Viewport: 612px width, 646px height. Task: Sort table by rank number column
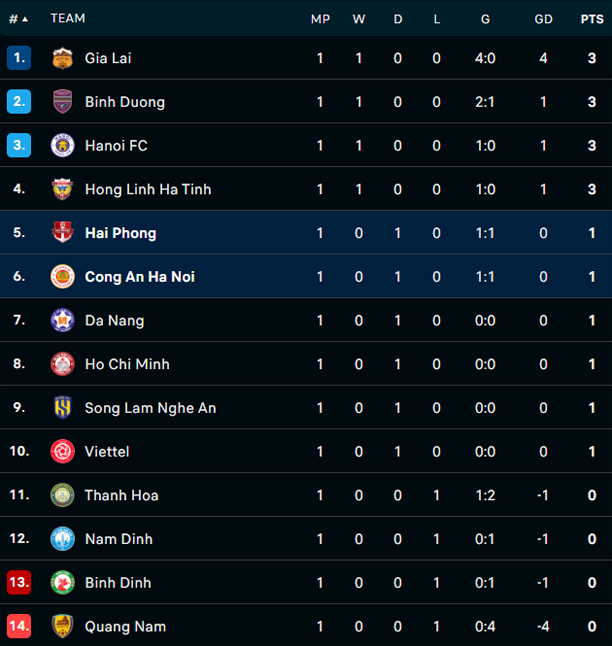coord(18,18)
